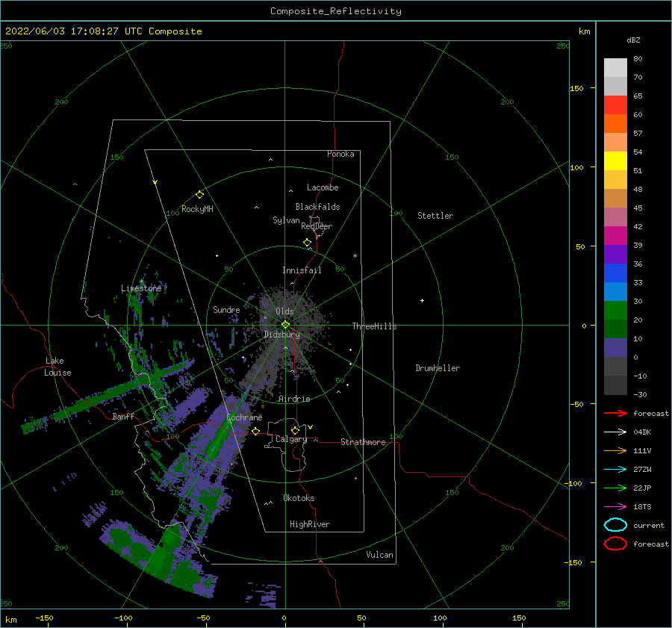Click the yellow diamond marker beside RockyMH
The height and width of the screenshot is (628, 672).
coord(199,195)
